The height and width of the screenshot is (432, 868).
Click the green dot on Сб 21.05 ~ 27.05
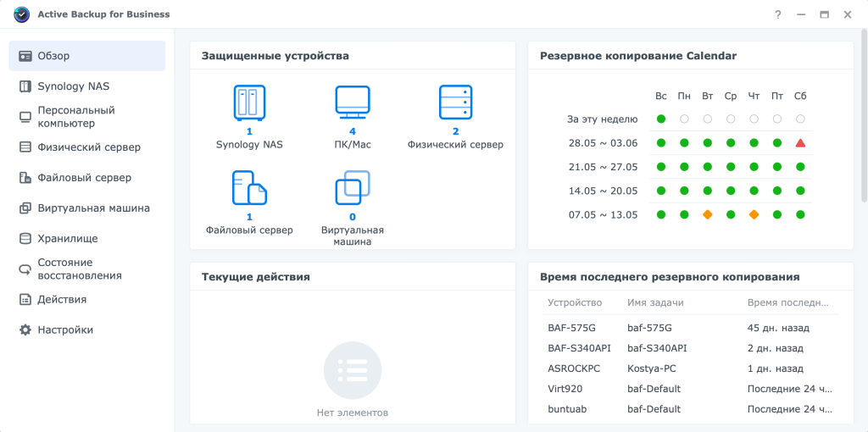[x=800, y=167]
